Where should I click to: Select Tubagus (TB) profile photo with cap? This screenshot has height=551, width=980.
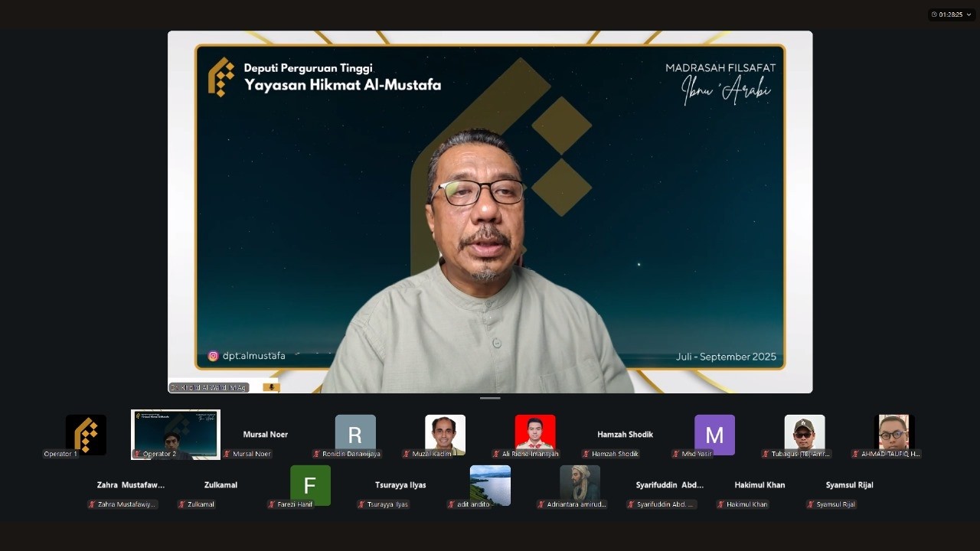805,435
